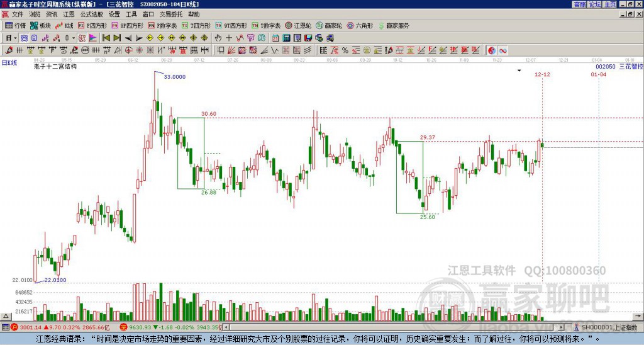The width and height of the screenshot is (644, 345).
Task: Jump to first bar icon
Action: coord(106,38)
